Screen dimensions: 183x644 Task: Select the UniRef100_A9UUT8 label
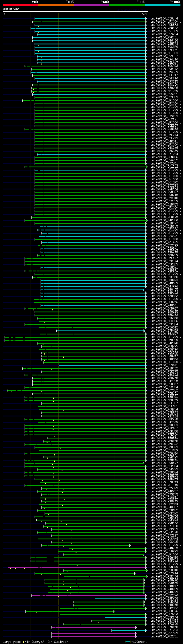164,570
